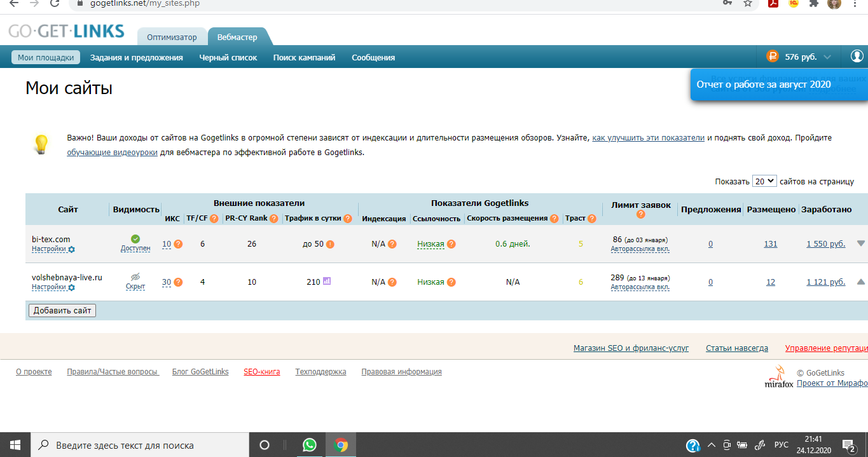Click Ссылочность help icon for bi-tex.com
This screenshot has height=457, width=868.
(451, 244)
